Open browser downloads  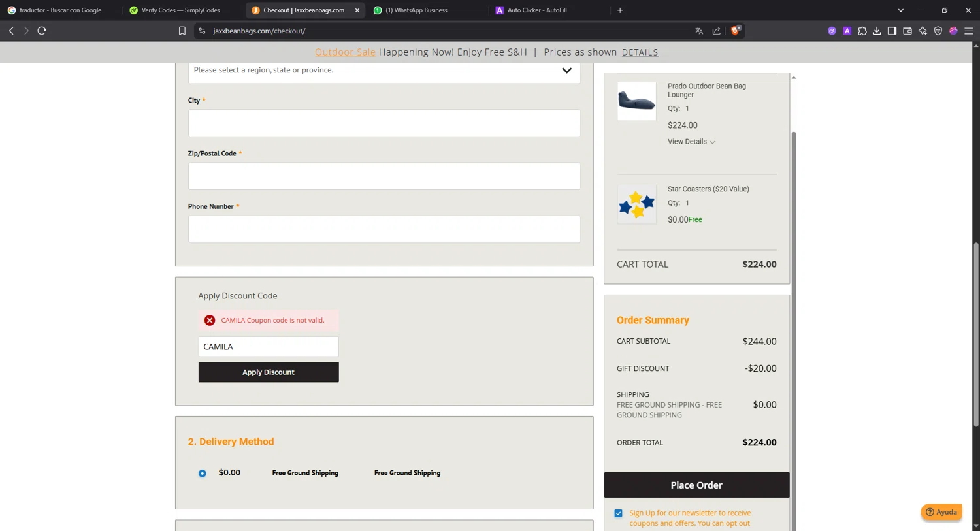[877, 31]
